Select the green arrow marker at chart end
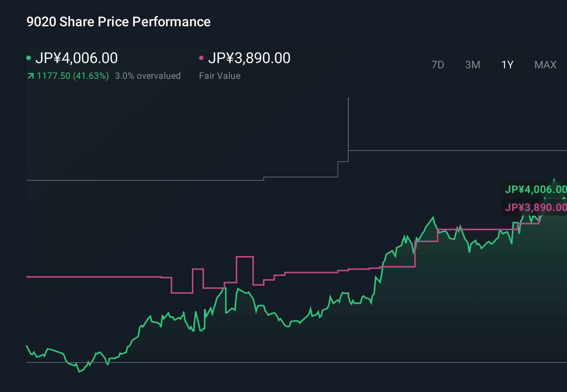 coord(554,179)
